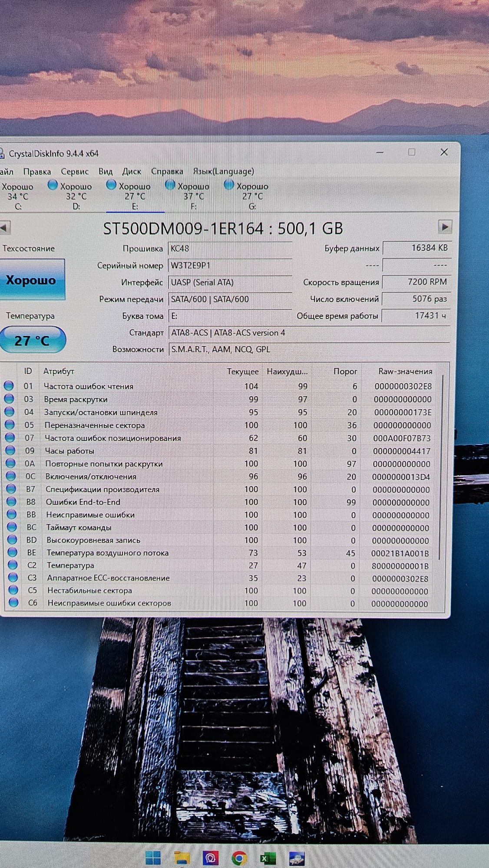Click the standard field ATA8-ACS
The width and height of the screenshot is (489, 868).
tap(308, 332)
